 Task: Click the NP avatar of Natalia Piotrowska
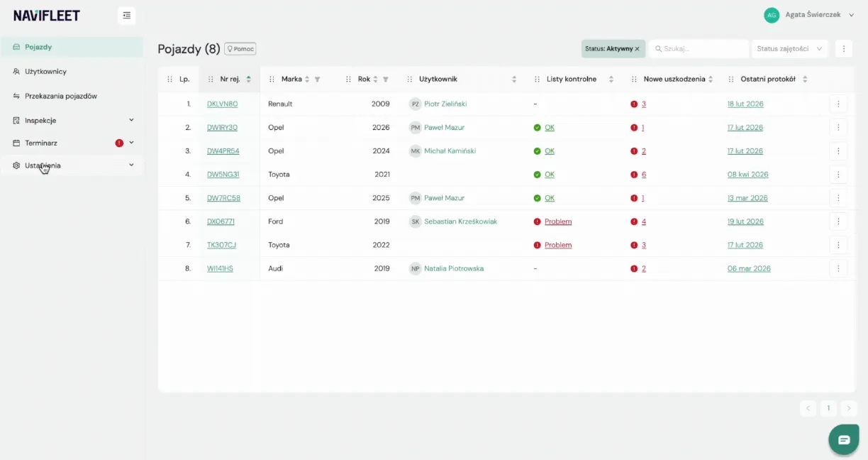[x=416, y=268]
